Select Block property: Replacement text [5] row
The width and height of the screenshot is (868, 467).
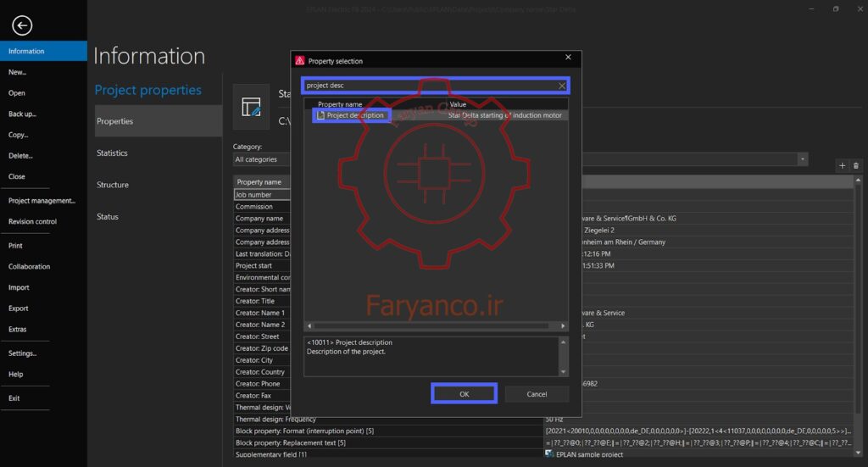[x=543, y=442]
